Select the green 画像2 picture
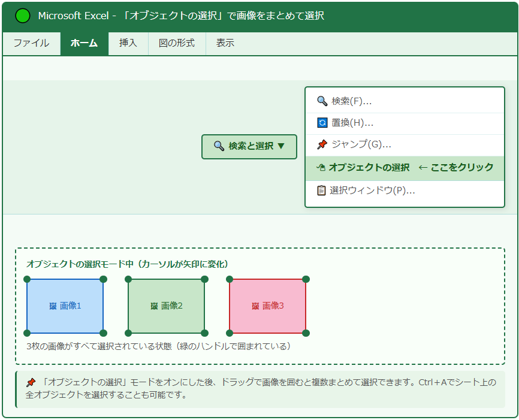The image size is (519, 420). point(166,306)
